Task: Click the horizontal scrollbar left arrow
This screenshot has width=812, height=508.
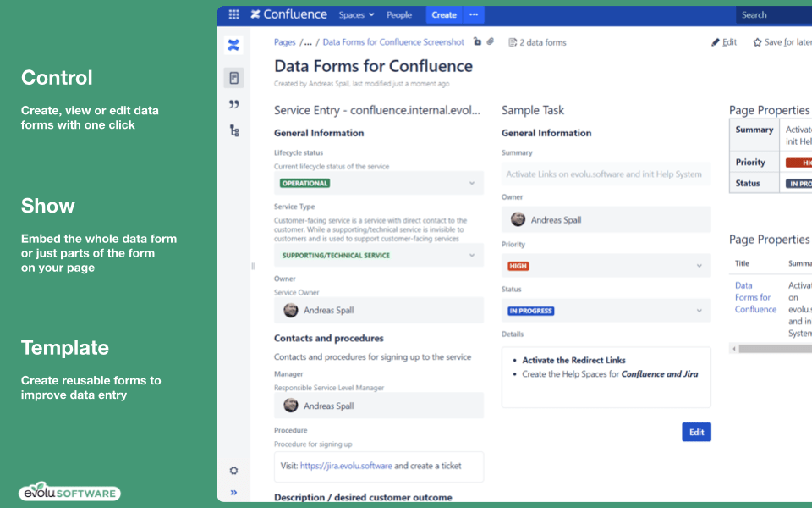Action: (x=734, y=349)
